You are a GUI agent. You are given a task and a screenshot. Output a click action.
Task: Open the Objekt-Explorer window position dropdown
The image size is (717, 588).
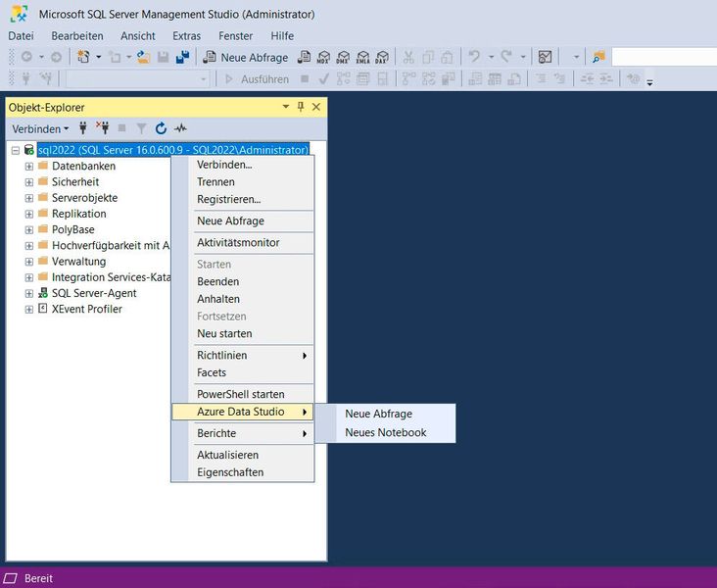(286, 107)
